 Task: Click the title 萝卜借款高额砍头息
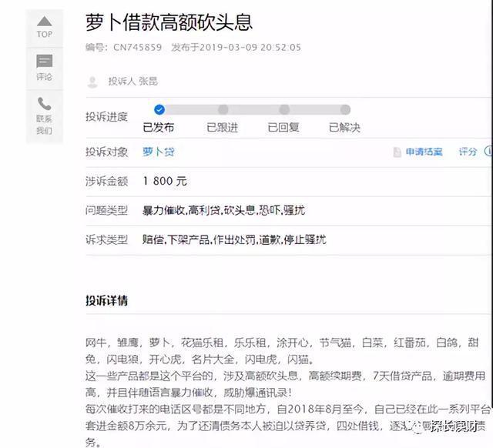click(169, 22)
